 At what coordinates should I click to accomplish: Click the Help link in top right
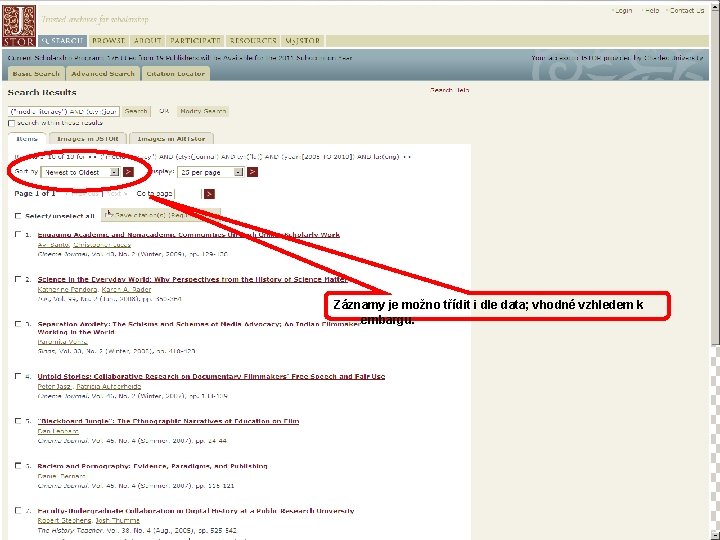click(x=652, y=11)
